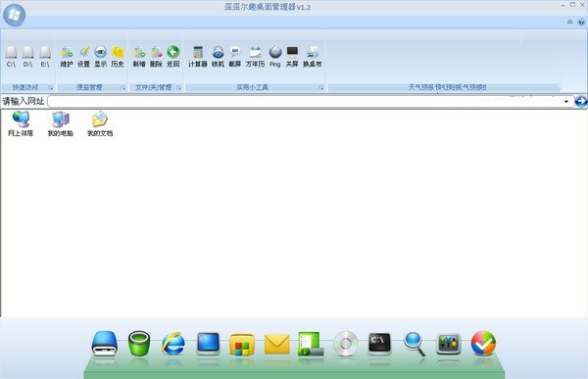The image size is (588, 379).
Task: Open the control panel sliders dock icon
Action: click(449, 344)
